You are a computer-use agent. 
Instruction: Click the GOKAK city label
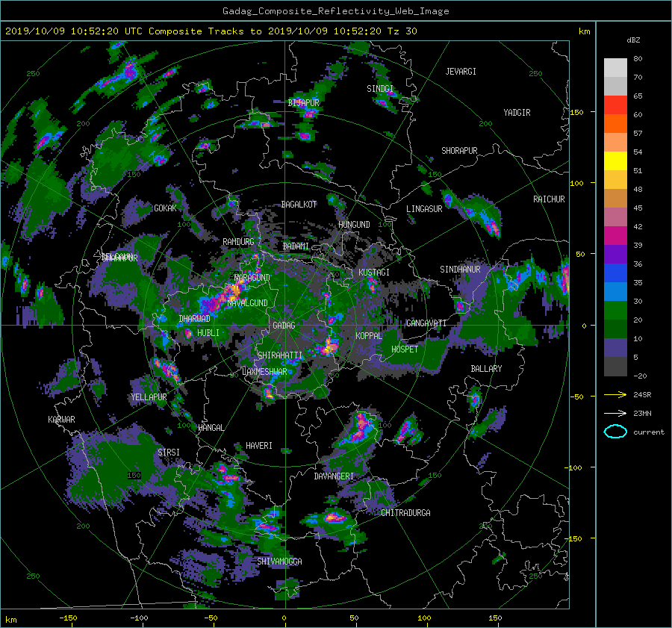165,208
